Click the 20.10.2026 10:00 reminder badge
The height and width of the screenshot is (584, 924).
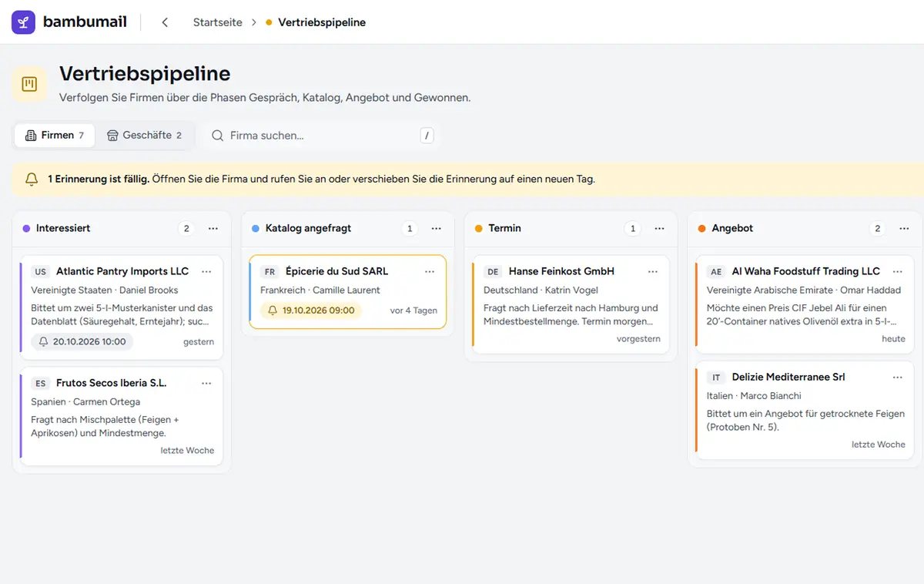click(x=82, y=341)
